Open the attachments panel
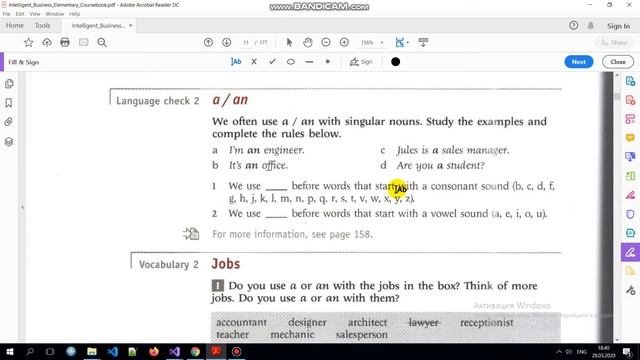The image size is (640, 360). 9,122
